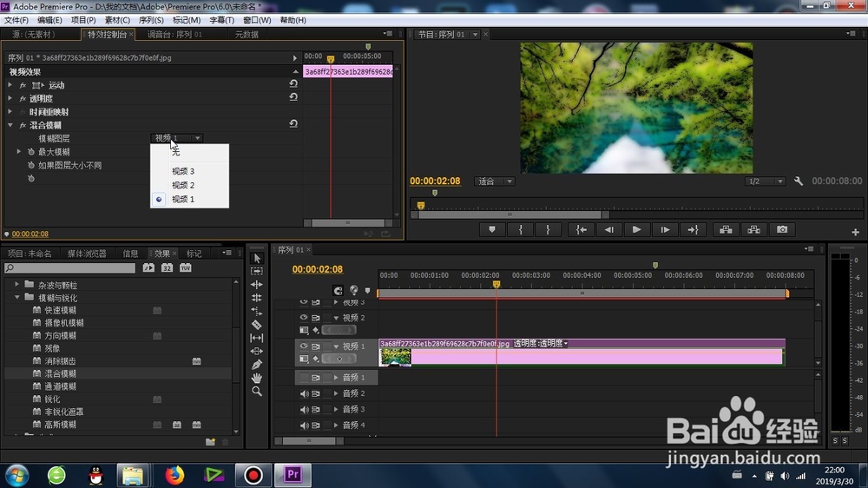Screen dimensions: 868x488
Task: Open the 模糊图层 dropdown
Action: pos(176,138)
